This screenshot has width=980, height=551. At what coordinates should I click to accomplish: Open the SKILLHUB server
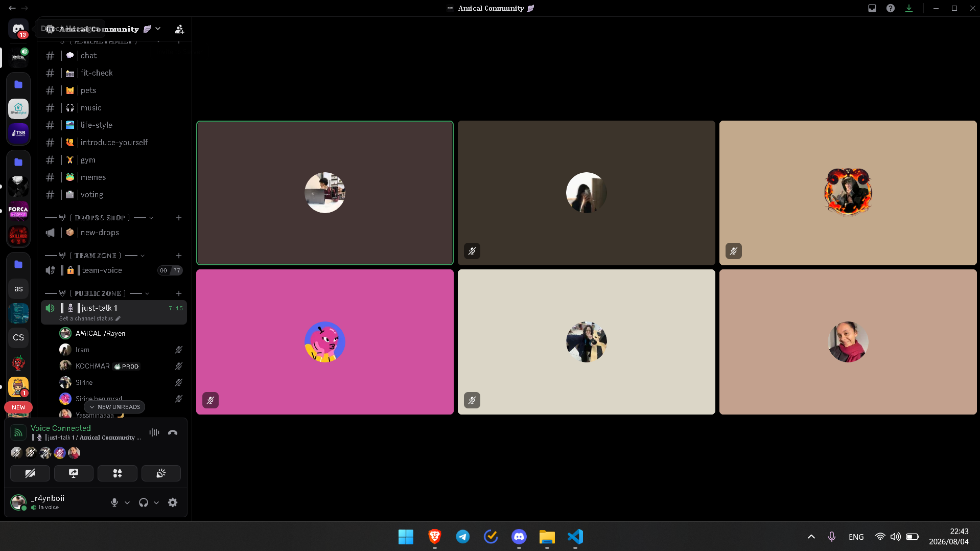click(18, 236)
